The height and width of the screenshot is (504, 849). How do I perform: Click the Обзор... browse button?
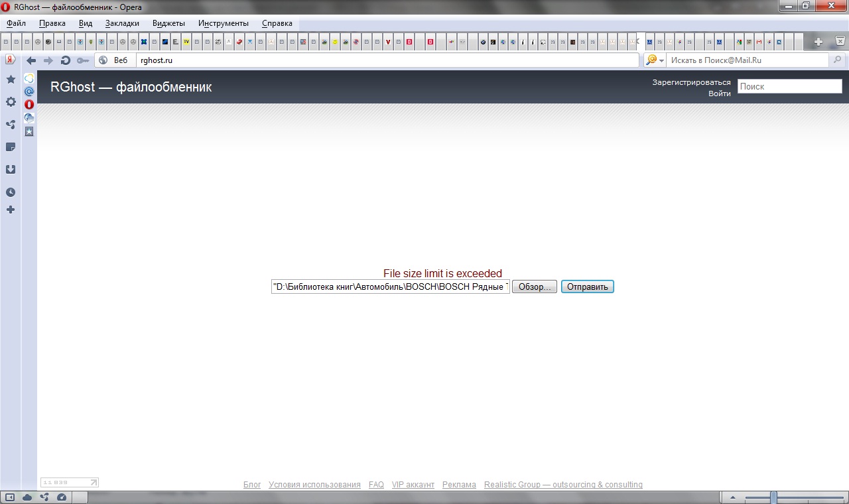pyautogui.click(x=535, y=287)
